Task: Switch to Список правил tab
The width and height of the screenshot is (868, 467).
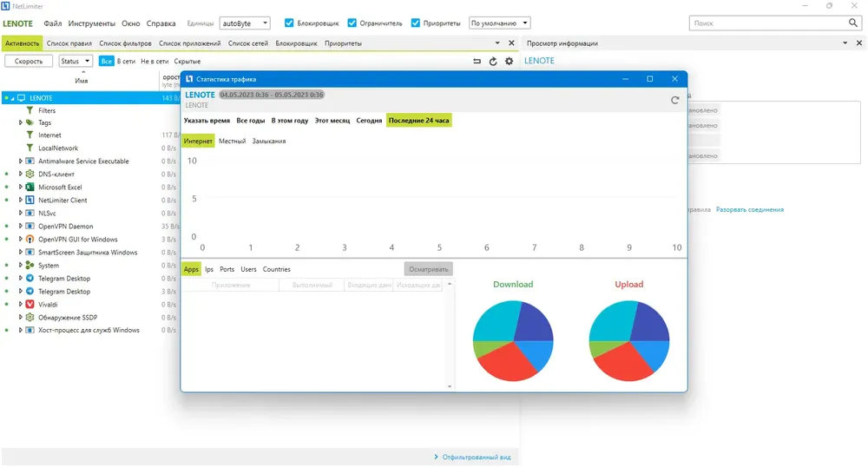Action: (x=69, y=43)
